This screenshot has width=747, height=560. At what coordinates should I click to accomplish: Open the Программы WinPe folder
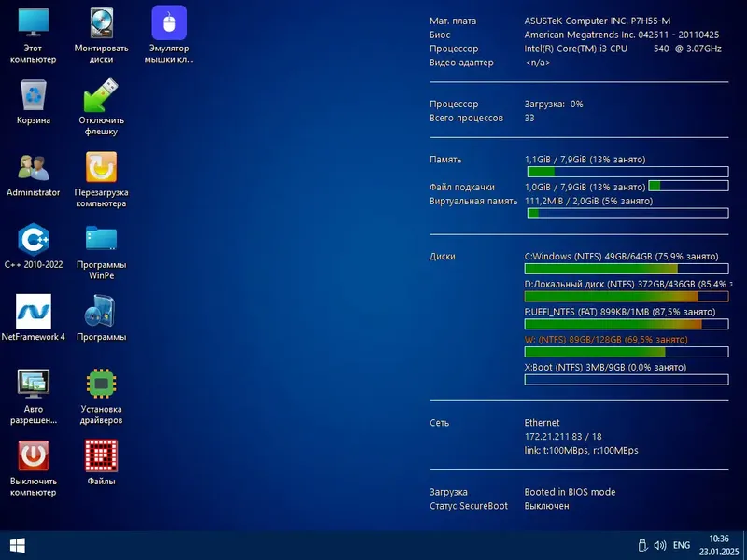point(102,245)
